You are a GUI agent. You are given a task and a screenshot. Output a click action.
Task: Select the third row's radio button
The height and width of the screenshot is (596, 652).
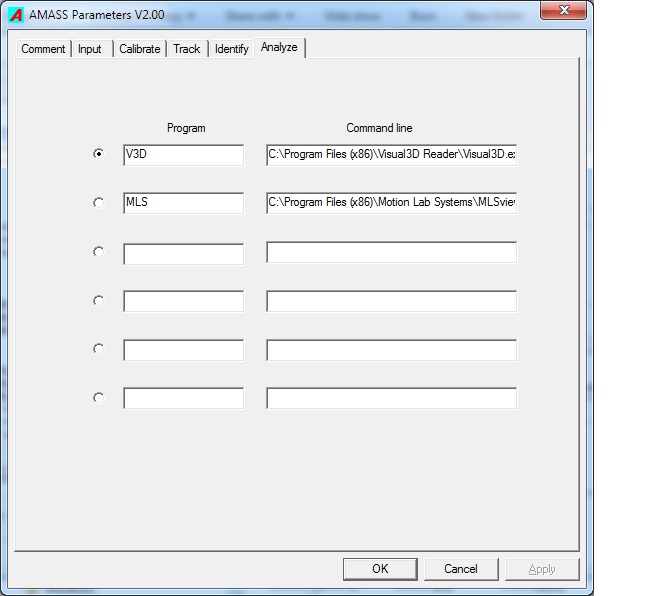98,252
